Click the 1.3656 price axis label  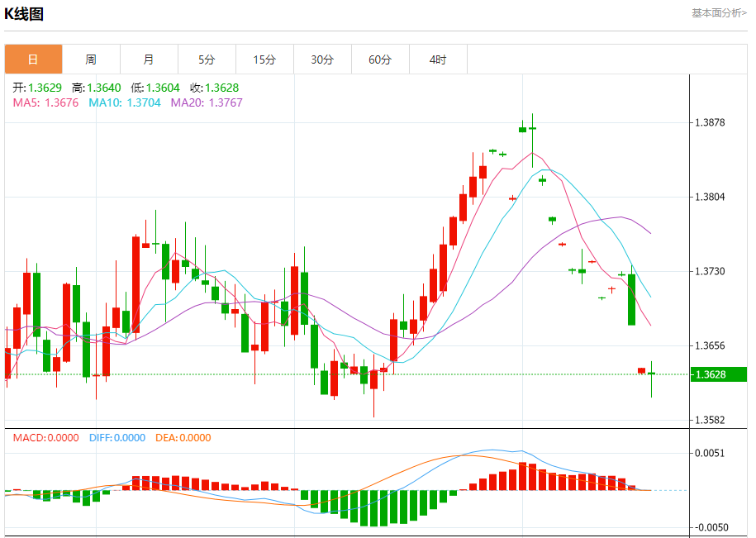tap(710, 345)
